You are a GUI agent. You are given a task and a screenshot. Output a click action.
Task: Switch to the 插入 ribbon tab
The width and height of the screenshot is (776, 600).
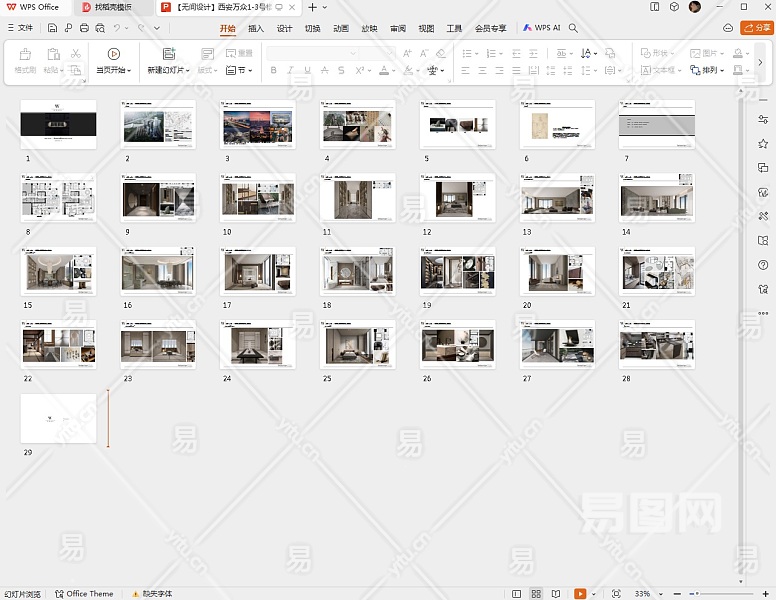pyautogui.click(x=256, y=28)
